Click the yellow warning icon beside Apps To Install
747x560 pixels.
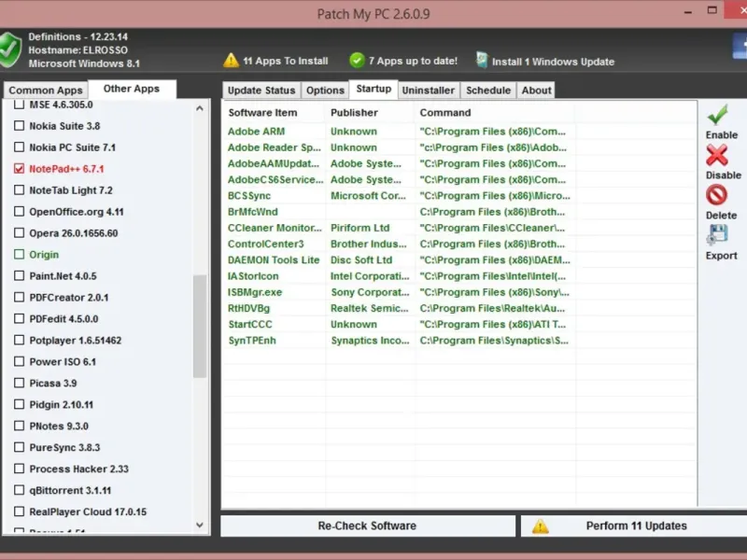point(231,61)
